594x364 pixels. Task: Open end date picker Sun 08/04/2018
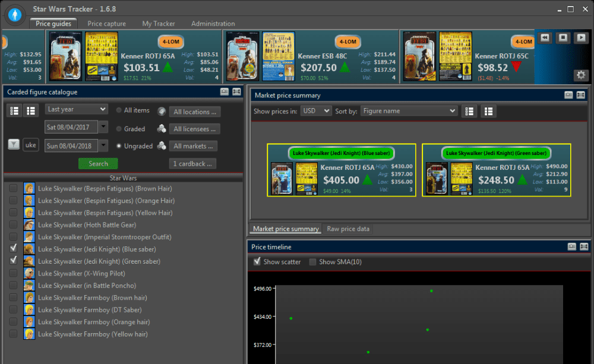tap(103, 146)
